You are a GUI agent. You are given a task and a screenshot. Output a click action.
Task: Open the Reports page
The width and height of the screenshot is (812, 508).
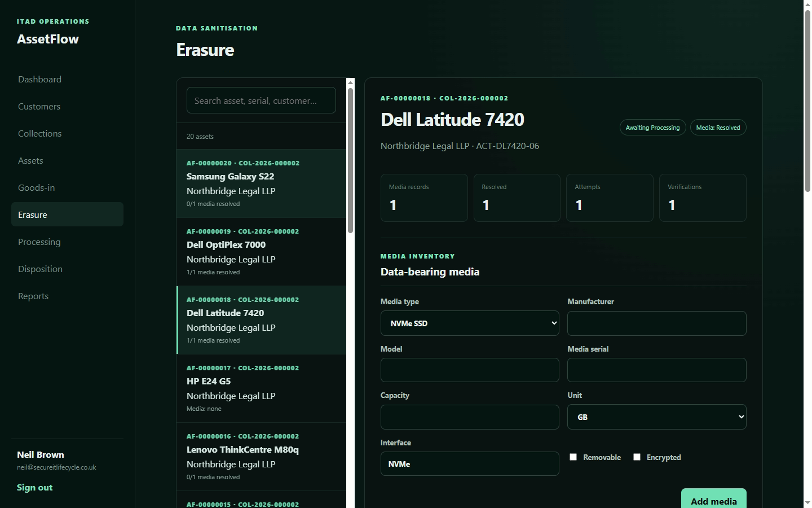click(x=67, y=296)
